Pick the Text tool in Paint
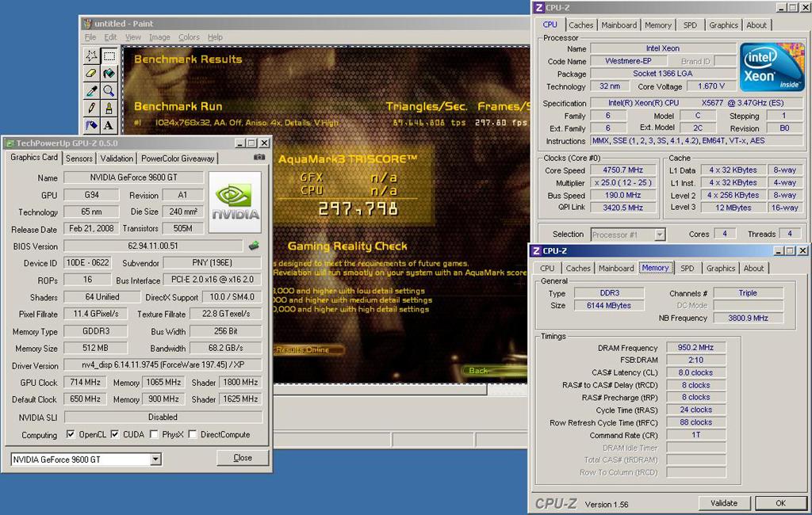 click(x=109, y=124)
